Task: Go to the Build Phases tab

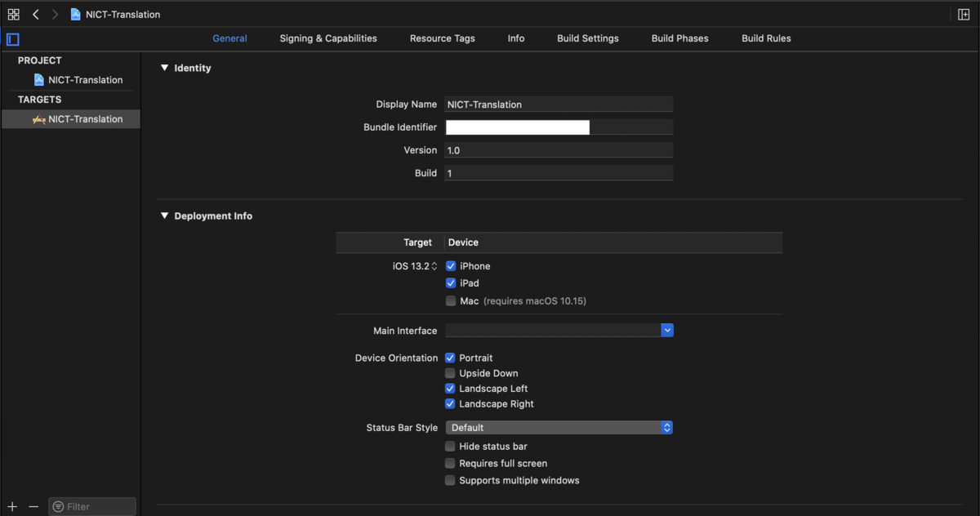Action: 680,38
